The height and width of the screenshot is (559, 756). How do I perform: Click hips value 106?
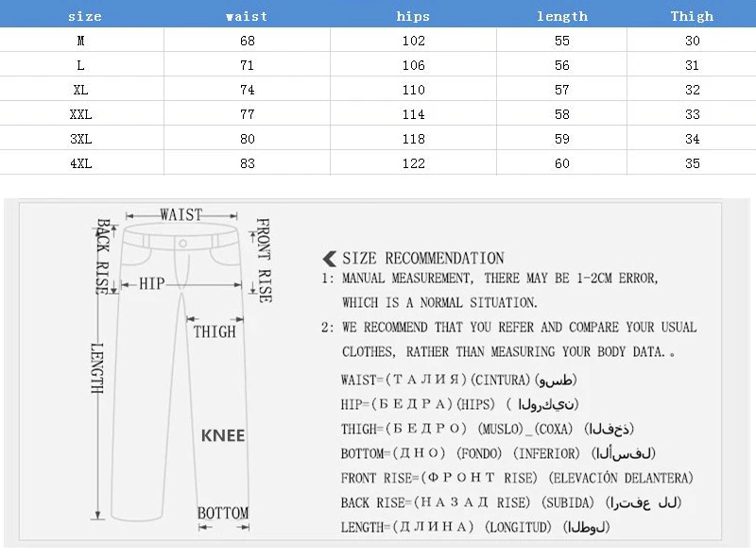(414, 65)
